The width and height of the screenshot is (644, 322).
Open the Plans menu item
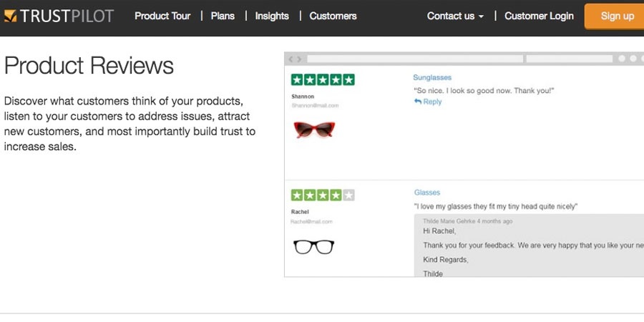point(223,16)
